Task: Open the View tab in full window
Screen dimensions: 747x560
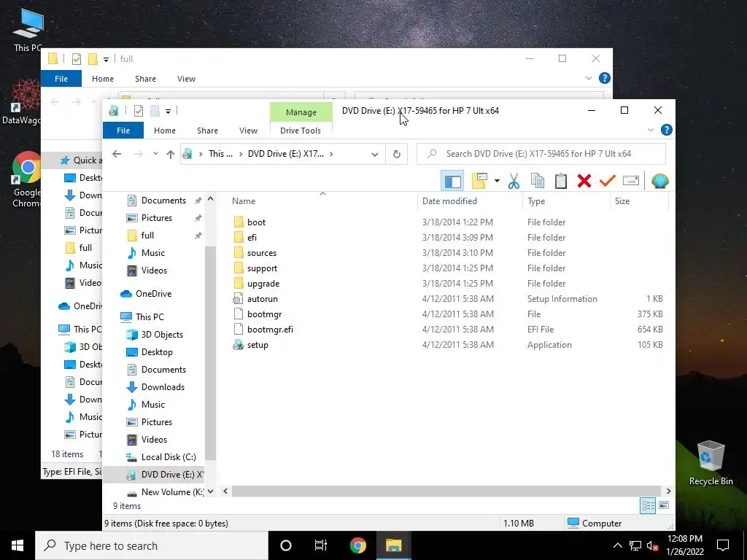Action: (x=186, y=79)
